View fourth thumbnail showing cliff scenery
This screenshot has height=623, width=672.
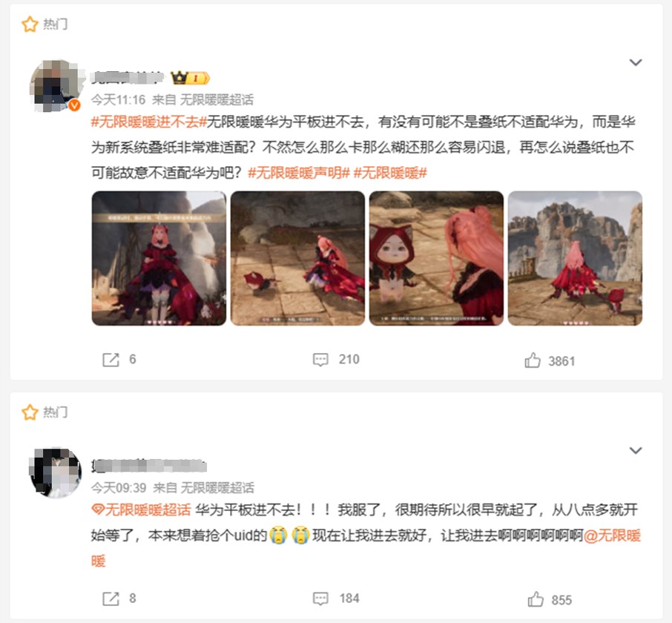point(575,258)
